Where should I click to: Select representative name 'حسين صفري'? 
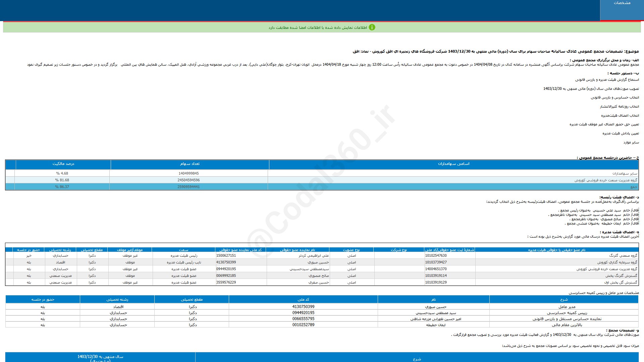[319, 283]
